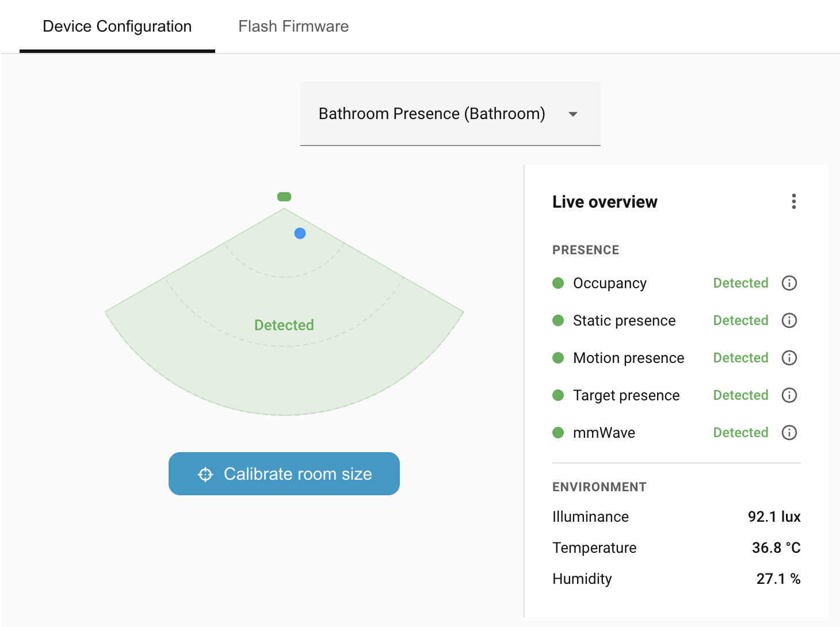Open the Bathroom Presence (Bathroom) selector
Screen dimensions: 840x627
(x=450, y=114)
